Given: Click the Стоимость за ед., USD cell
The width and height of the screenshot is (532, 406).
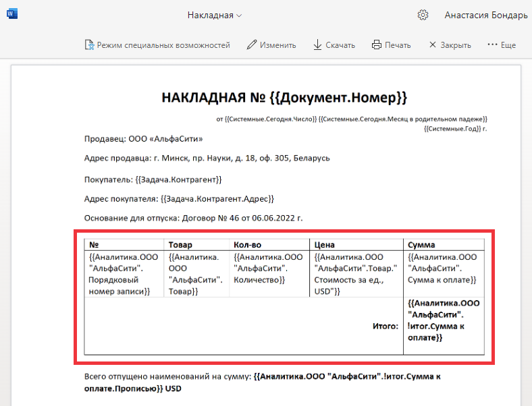Looking at the screenshot, I should pos(356,274).
